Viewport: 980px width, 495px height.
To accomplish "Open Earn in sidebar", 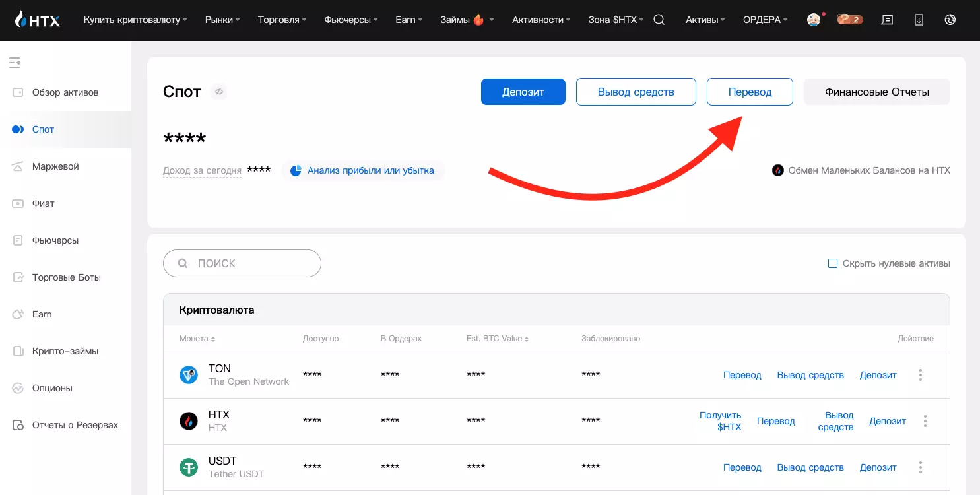I will coord(65,314).
